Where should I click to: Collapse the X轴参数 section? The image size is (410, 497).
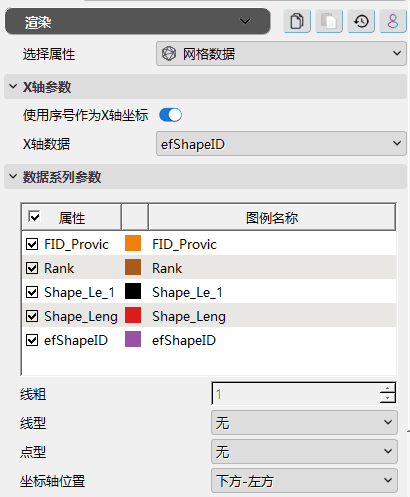[x=13, y=87]
